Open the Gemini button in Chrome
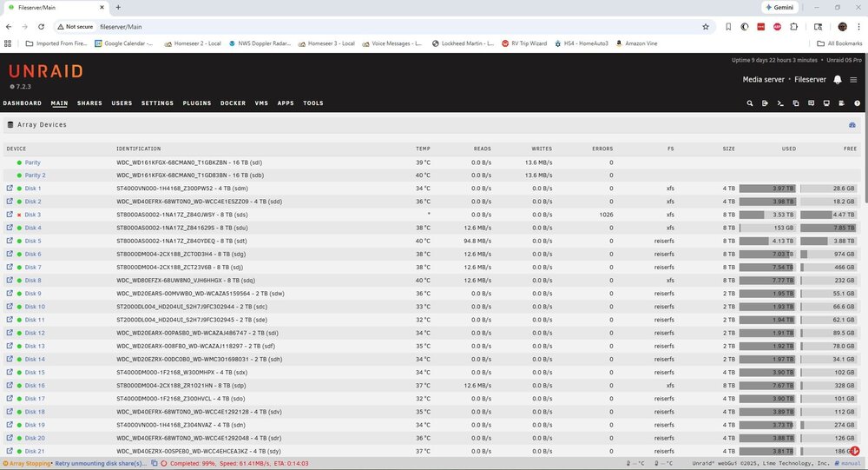This screenshot has height=470, width=868. 780,8
